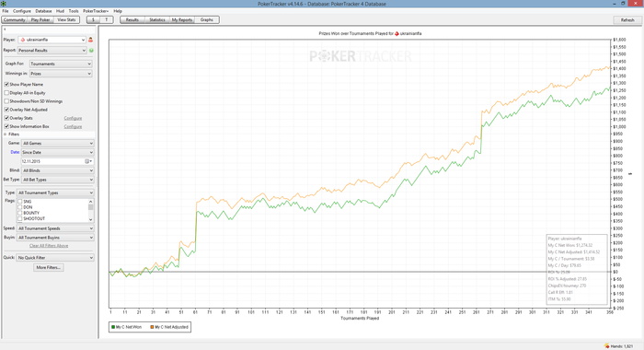Image resolution: width=644 pixels, height=350 pixels.
Task: Open the Database menu
Action: [43, 11]
